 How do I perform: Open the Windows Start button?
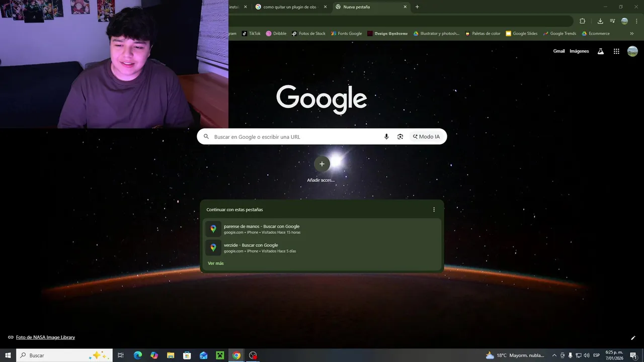coord(8,355)
